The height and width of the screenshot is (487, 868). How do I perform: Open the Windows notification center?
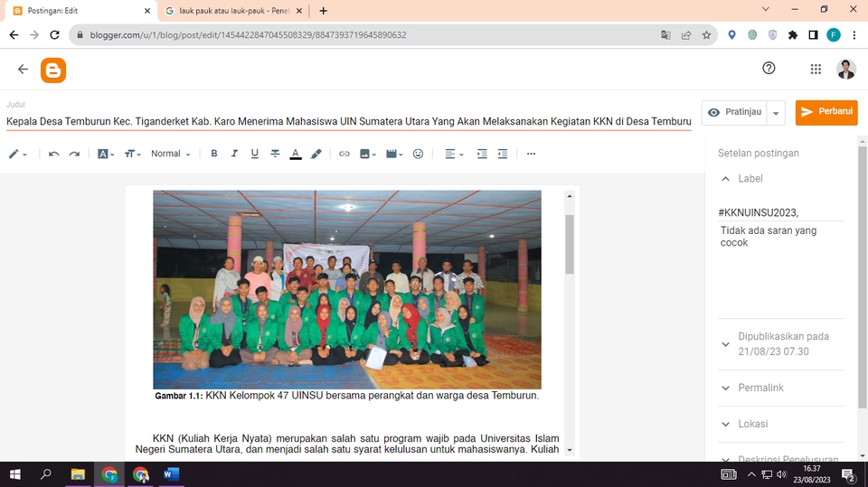(848, 474)
